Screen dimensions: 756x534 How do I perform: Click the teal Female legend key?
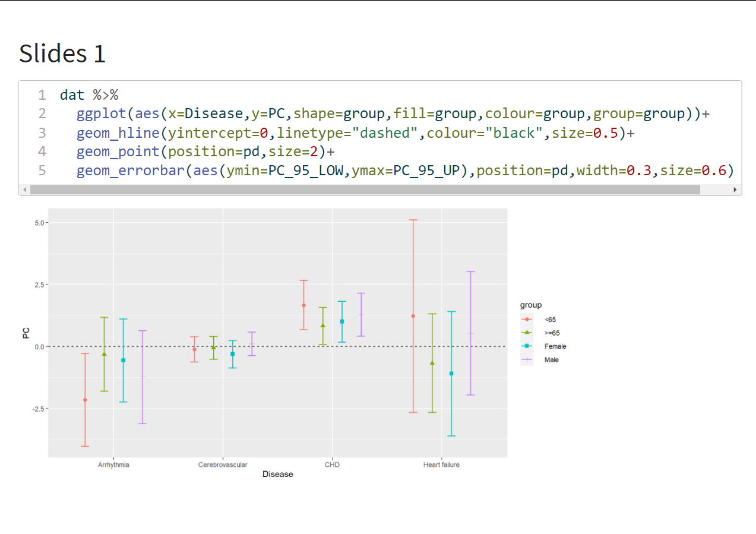(527, 346)
